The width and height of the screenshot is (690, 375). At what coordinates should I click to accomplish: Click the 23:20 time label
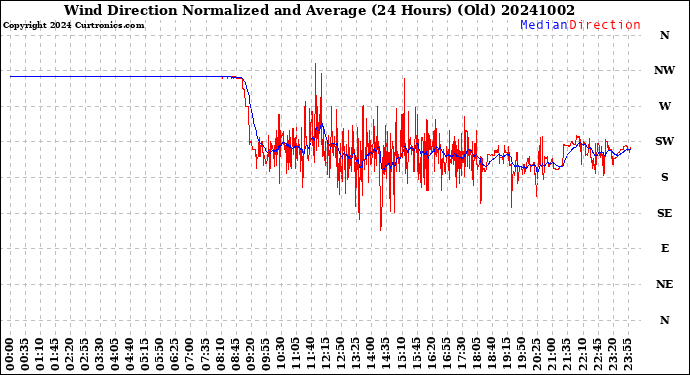613,354
